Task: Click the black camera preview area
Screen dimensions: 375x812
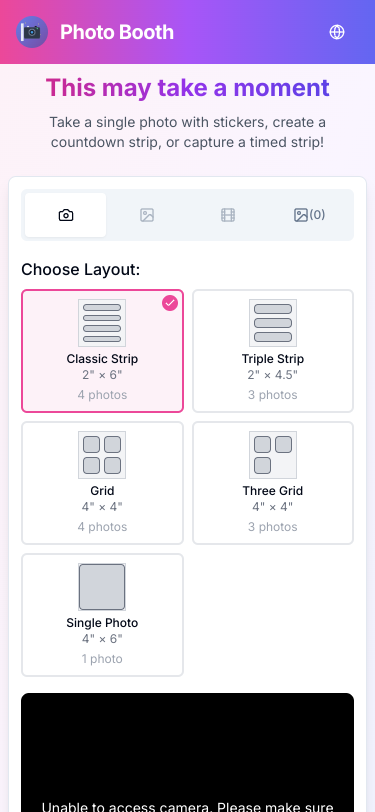Action: click(x=188, y=752)
